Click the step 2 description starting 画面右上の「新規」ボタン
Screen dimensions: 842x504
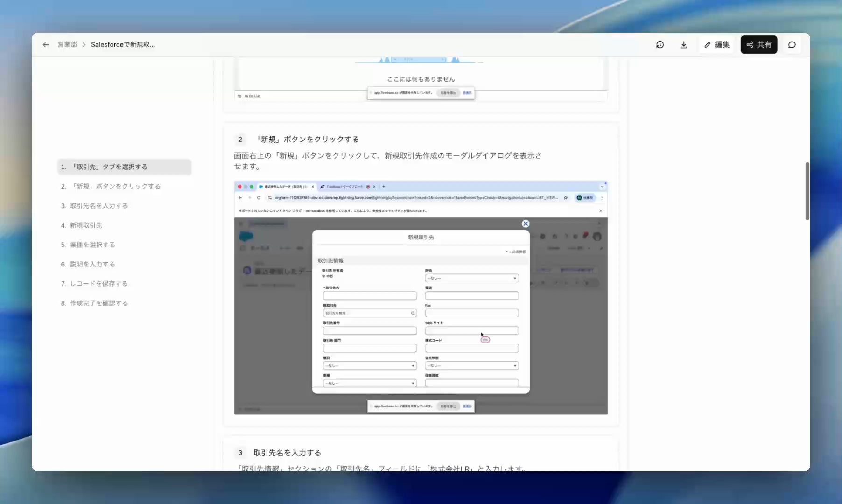388,161
